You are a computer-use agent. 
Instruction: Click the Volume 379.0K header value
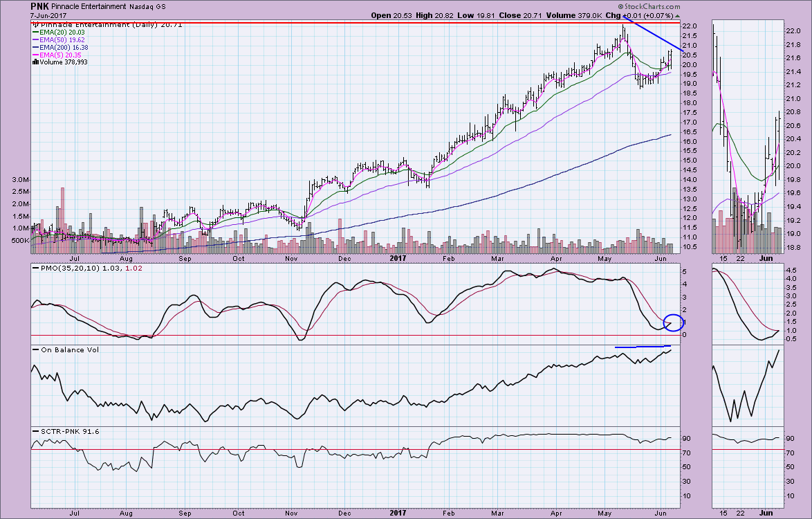click(573, 15)
